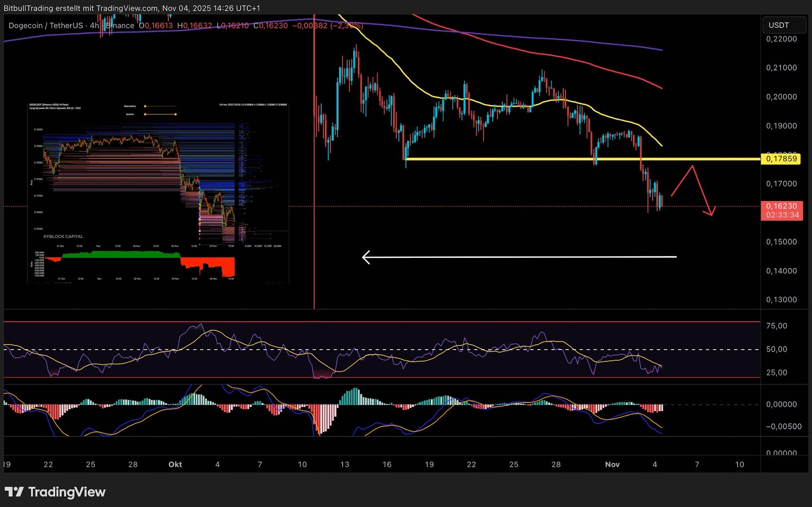Click the yellow 0,17859 price label
Image resolution: width=812 pixels, height=507 pixels.
coord(781,159)
